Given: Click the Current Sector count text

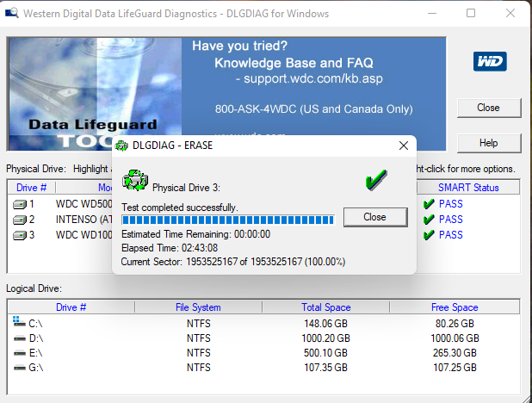Looking at the screenshot, I should [233, 262].
